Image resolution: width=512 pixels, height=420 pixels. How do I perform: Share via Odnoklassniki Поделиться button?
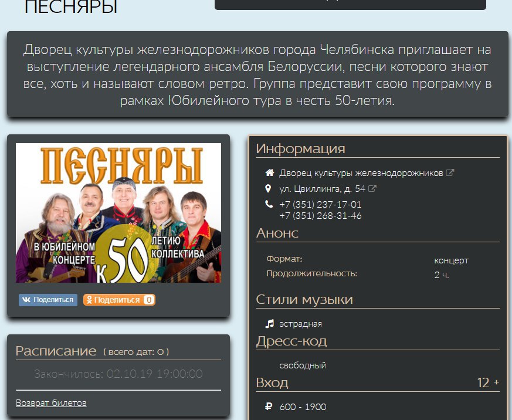[119, 300]
